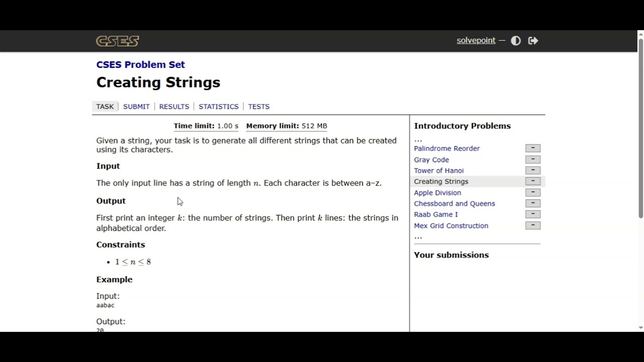
Task: Click status icon beside Gray Code
Action: (x=533, y=159)
